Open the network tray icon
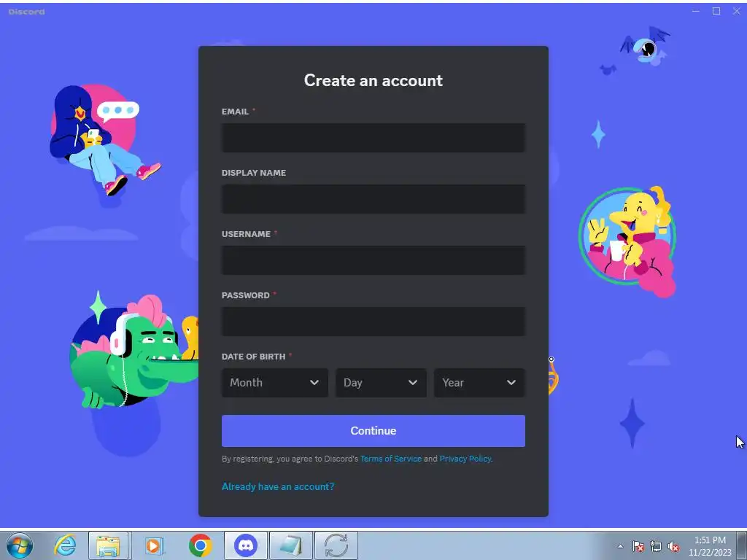This screenshot has width=747, height=560. click(x=656, y=546)
